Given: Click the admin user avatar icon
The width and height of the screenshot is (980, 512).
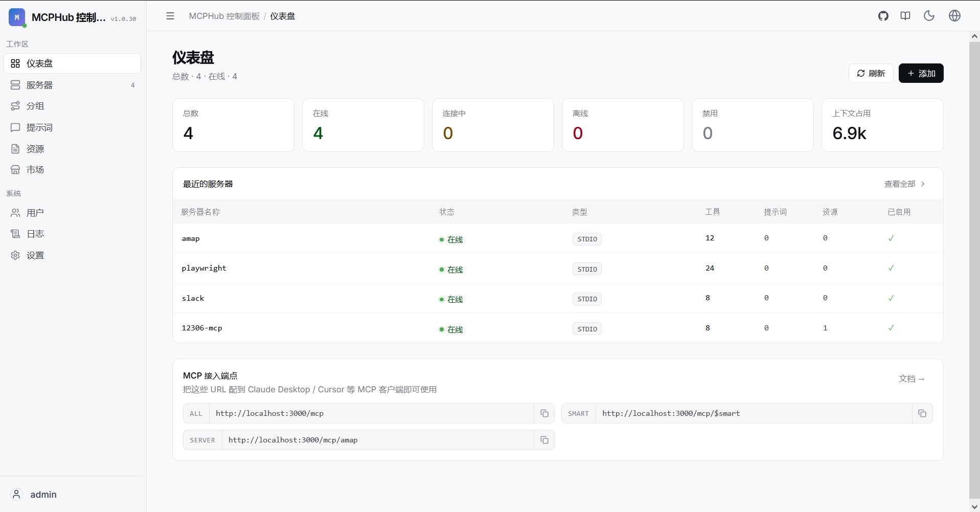Looking at the screenshot, I should (x=16, y=494).
